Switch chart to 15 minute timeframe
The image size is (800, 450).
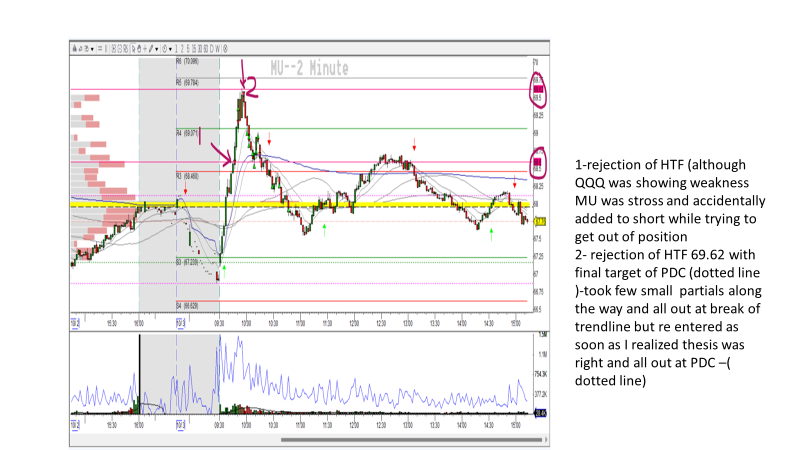(193, 49)
